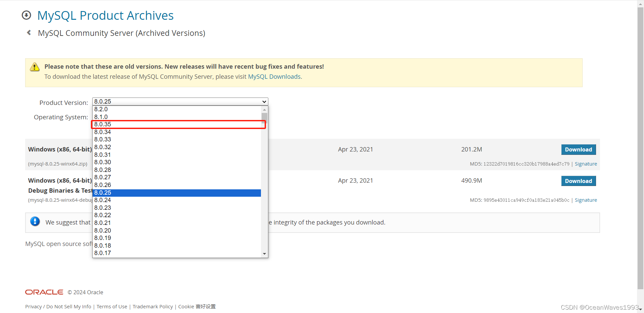Viewport: 644px width, 313px height.
Task: Click the Apr 23, 2021 date in the 490.9M row
Action: click(356, 181)
